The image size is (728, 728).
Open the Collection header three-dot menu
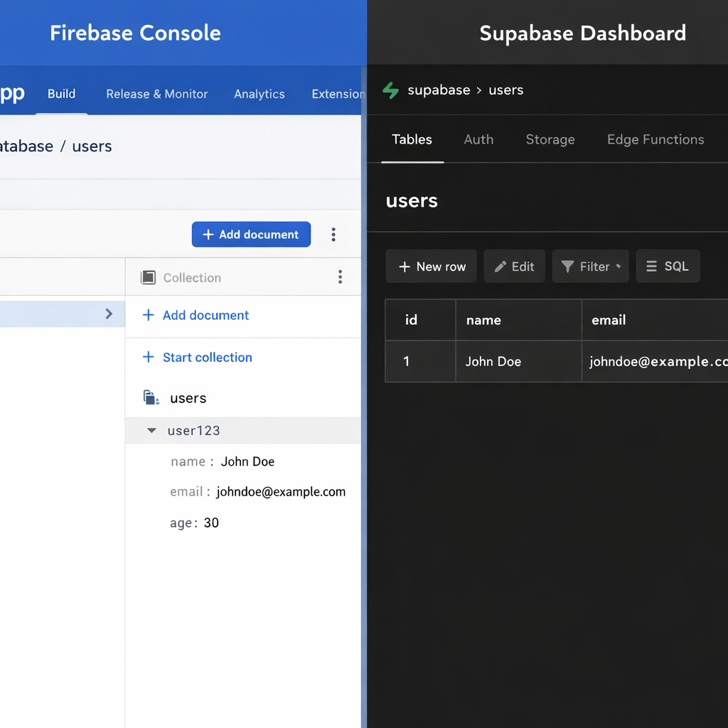(340, 277)
